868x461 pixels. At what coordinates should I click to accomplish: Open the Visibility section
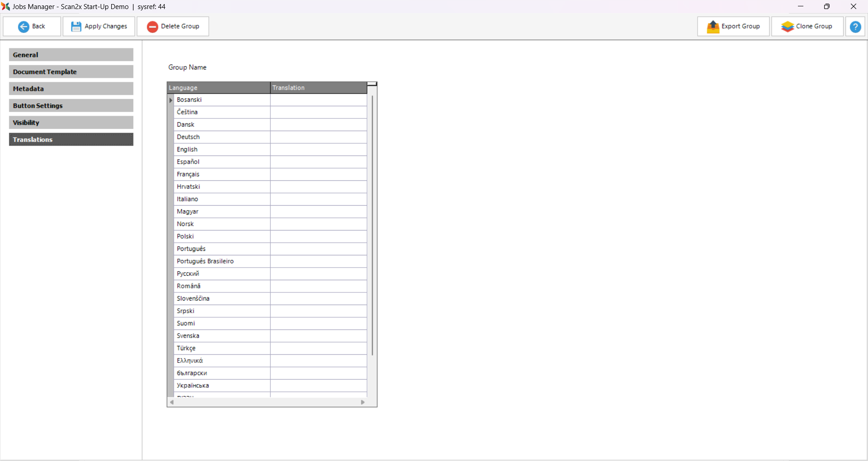[71, 122]
